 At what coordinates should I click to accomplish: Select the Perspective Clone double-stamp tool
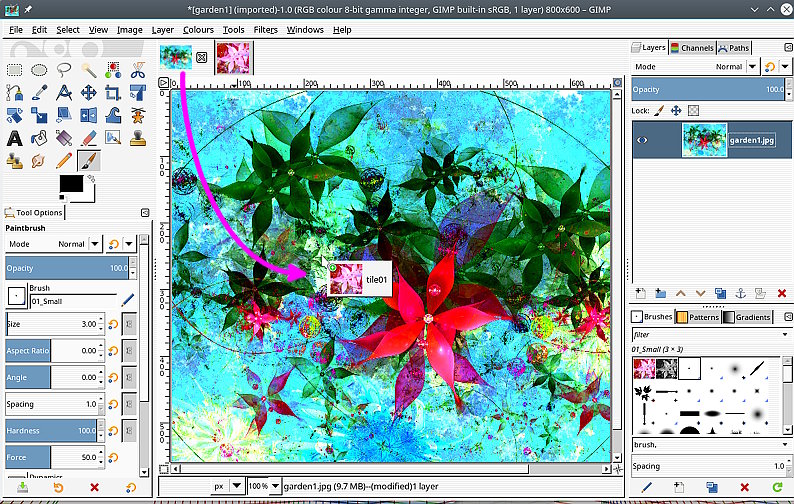14,161
